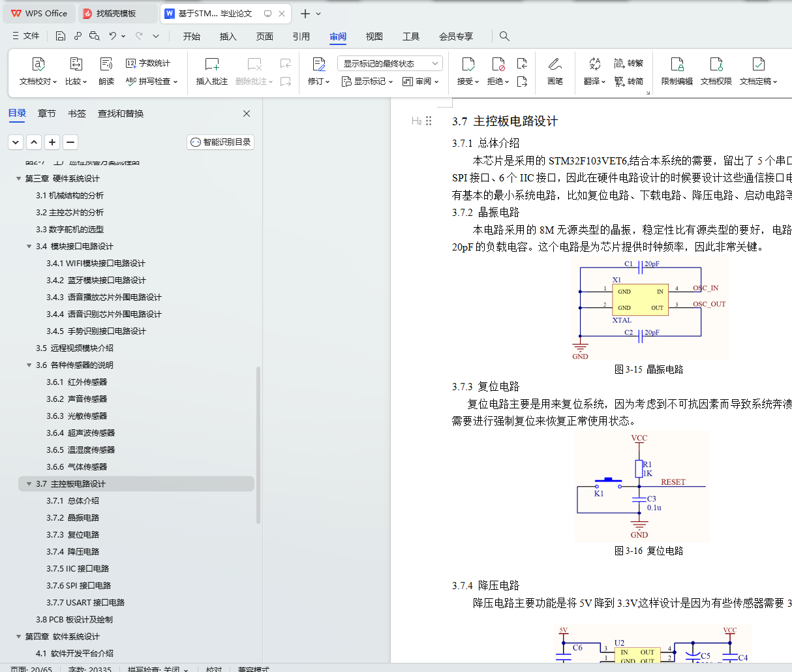Click the 限制编辑 restrict editing icon

coord(677,64)
